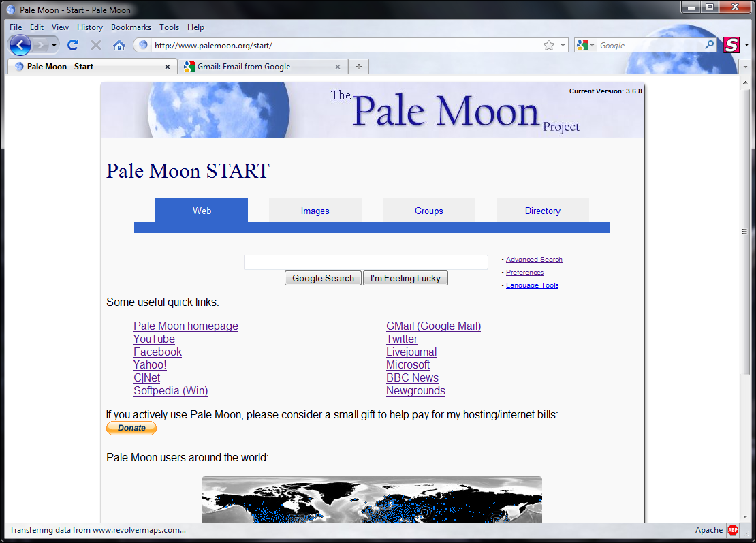
Task: Bookmark this page with the star icon
Action: (549, 46)
